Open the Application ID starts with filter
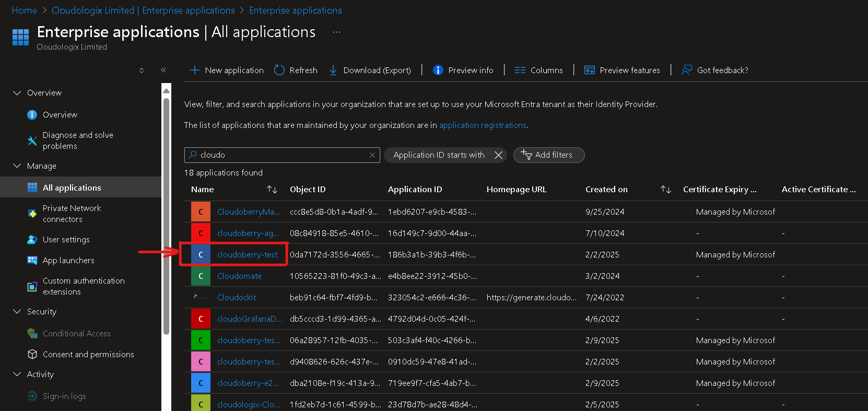This screenshot has height=411, width=868. coord(439,155)
